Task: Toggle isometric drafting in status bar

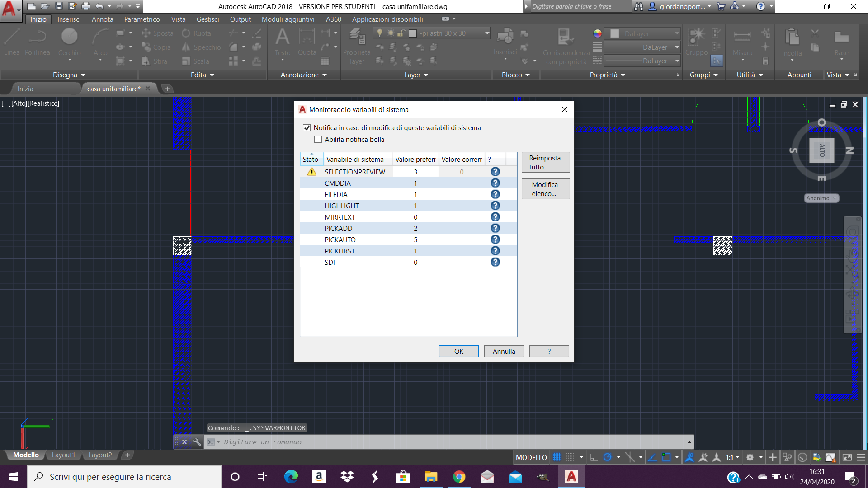Action: pos(630,457)
